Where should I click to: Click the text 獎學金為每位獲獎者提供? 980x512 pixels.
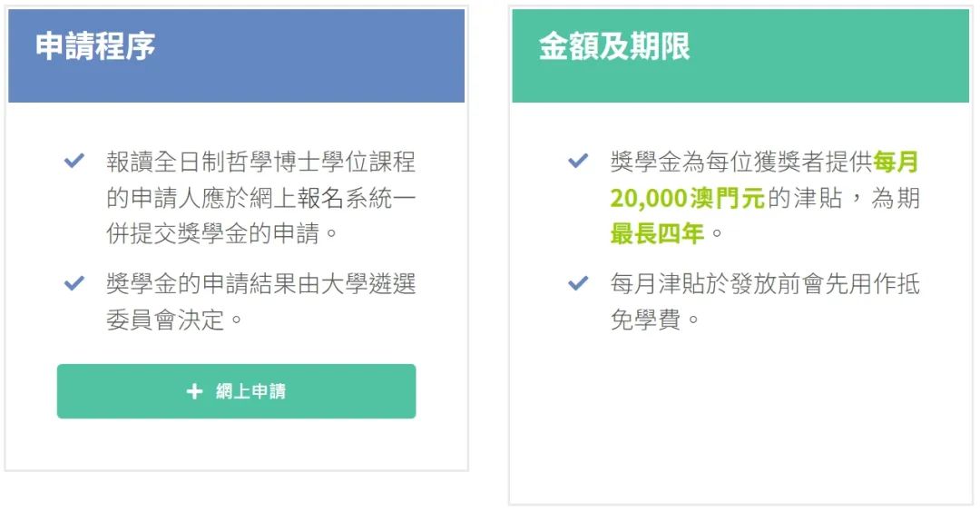tap(741, 162)
